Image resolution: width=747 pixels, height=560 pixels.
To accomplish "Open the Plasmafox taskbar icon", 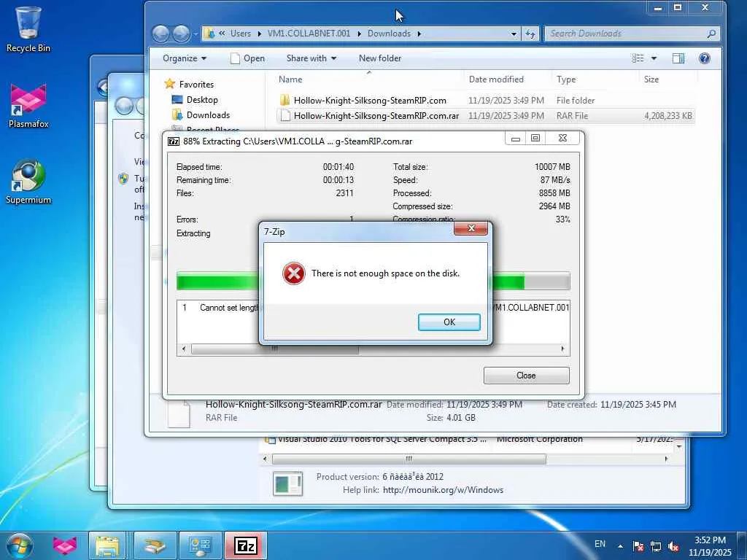I will click(65, 545).
